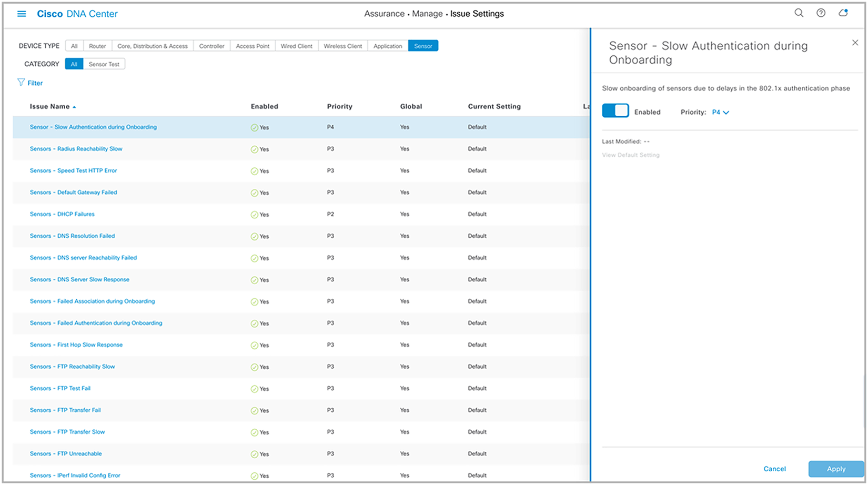The image size is (868, 485).
Task: Open Sensors - DNS Resolution Failed
Action: [72, 236]
